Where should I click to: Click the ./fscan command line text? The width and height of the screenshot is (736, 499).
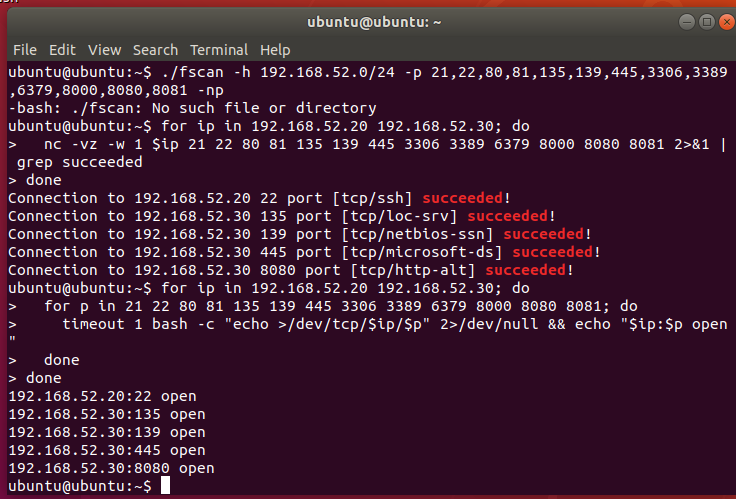pyautogui.click(x=368, y=81)
